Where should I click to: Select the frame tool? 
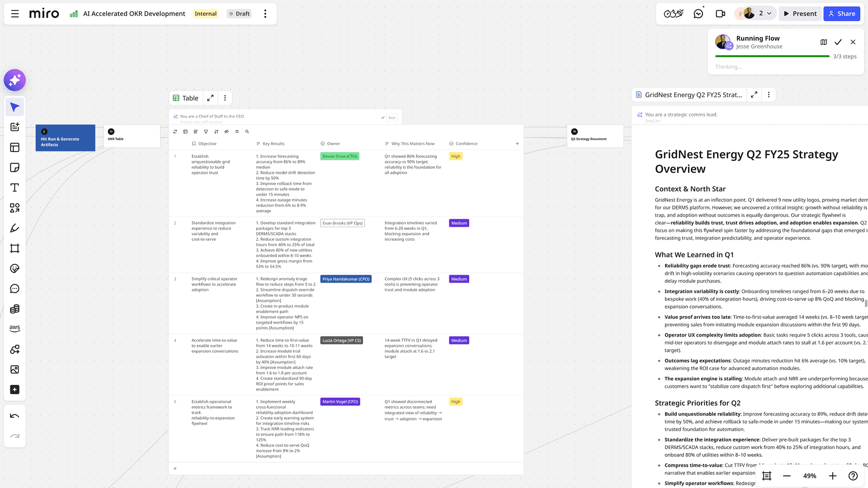(x=14, y=249)
